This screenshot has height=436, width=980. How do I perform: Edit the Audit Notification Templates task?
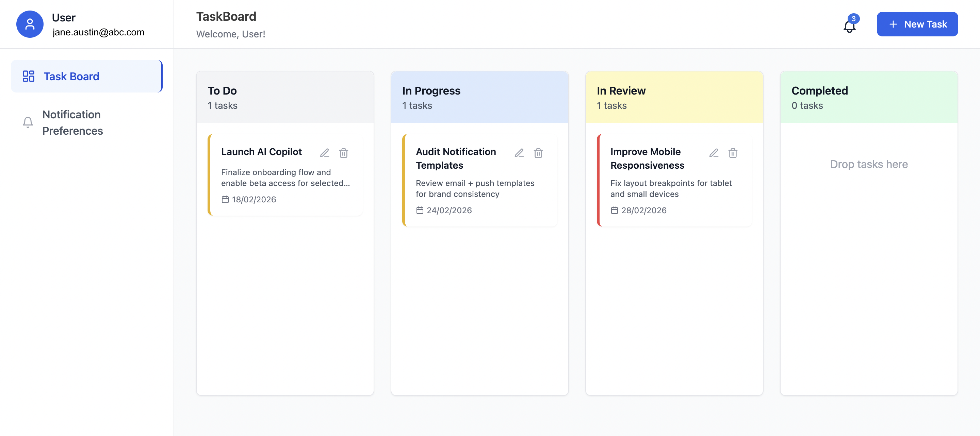click(x=519, y=153)
